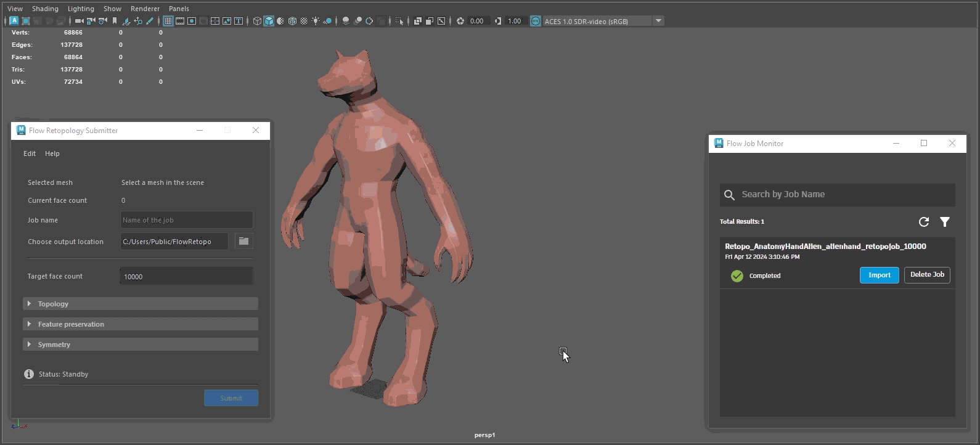
Task: Open the View menu
Action: (x=15, y=9)
